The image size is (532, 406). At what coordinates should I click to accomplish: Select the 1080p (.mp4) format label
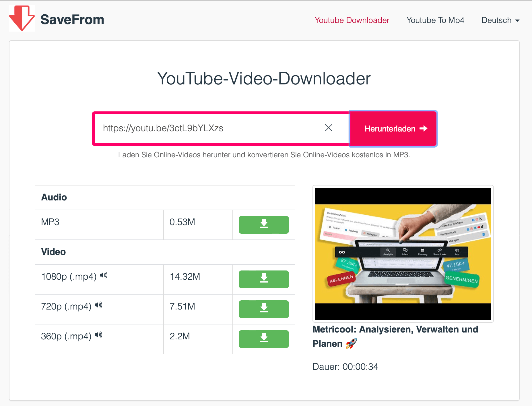pyautogui.click(x=69, y=277)
